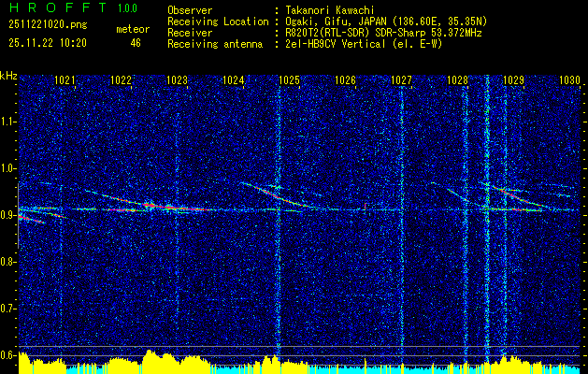Screen dimensions: 588x374
Task: Click the date 25.11.22 10:20
Action: point(48,43)
